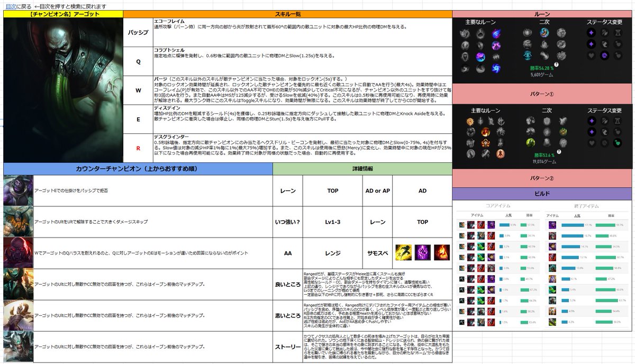The height and width of the screenshot is (364, 635).
Task: Select the ルーン header cell
Action: click(543, 14)
